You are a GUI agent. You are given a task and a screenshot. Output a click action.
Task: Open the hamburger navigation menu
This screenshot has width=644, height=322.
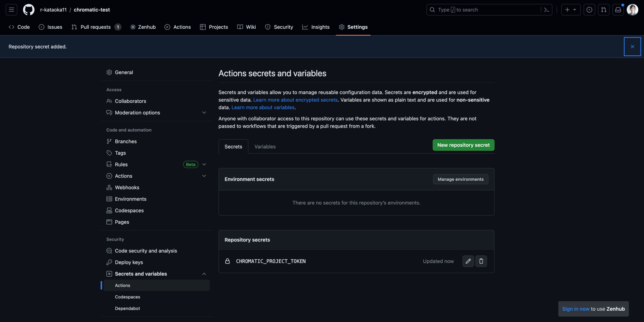pyautogui.click(x=12, y=10)
